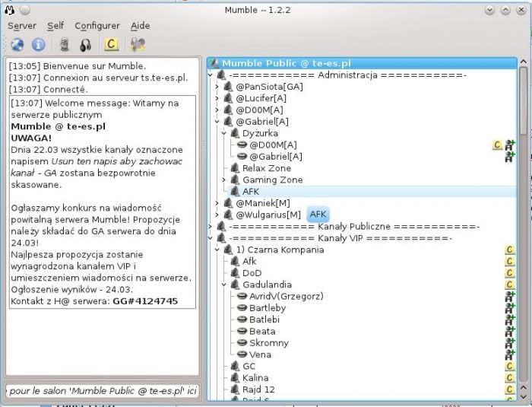
Task: Select the Relax Zone channel
Action: (267, 168)
